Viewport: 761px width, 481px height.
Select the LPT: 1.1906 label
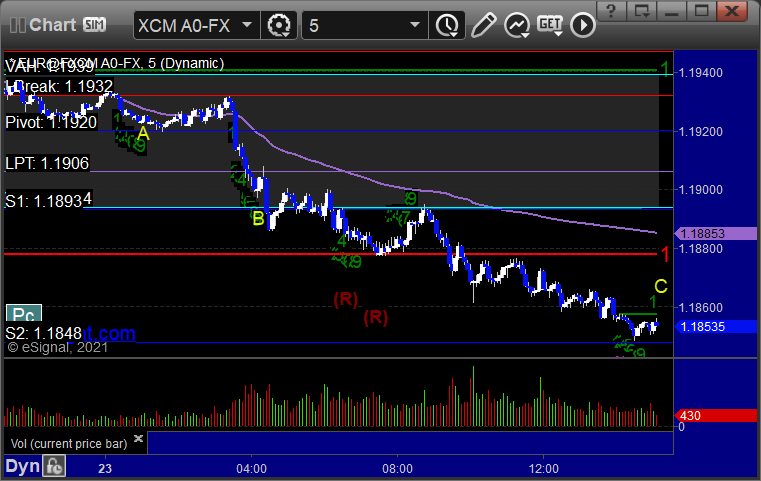coord(47,163)
